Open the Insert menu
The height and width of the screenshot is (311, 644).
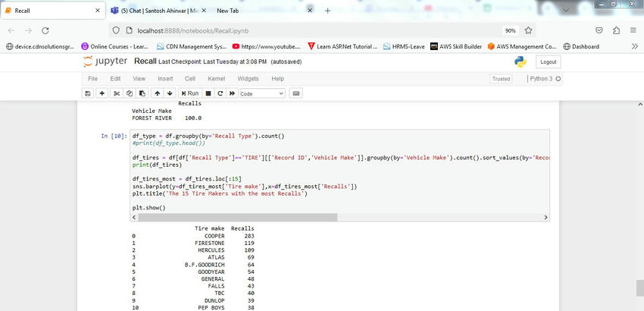tap(165, 79)
